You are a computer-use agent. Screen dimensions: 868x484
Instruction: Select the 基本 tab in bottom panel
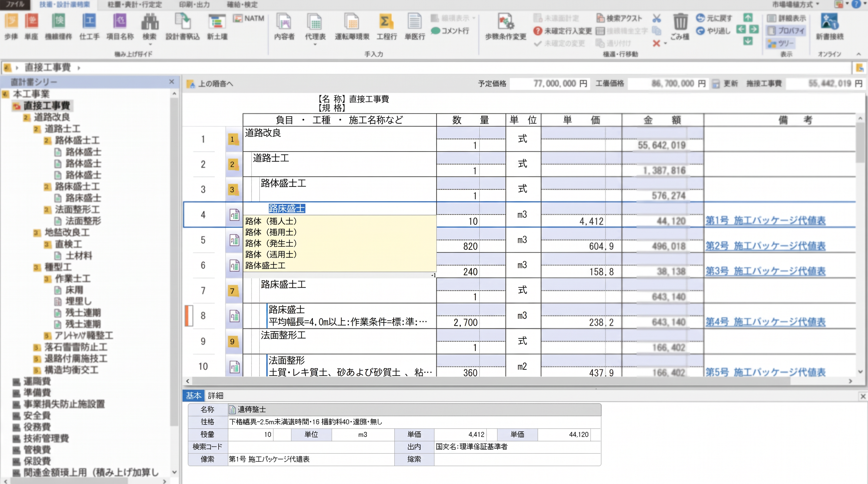point(193,395)
